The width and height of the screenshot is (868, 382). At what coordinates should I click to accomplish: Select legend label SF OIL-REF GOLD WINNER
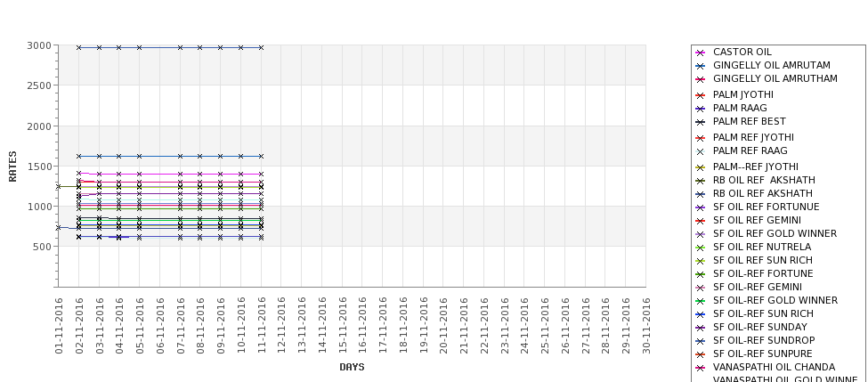coord(775,300)
